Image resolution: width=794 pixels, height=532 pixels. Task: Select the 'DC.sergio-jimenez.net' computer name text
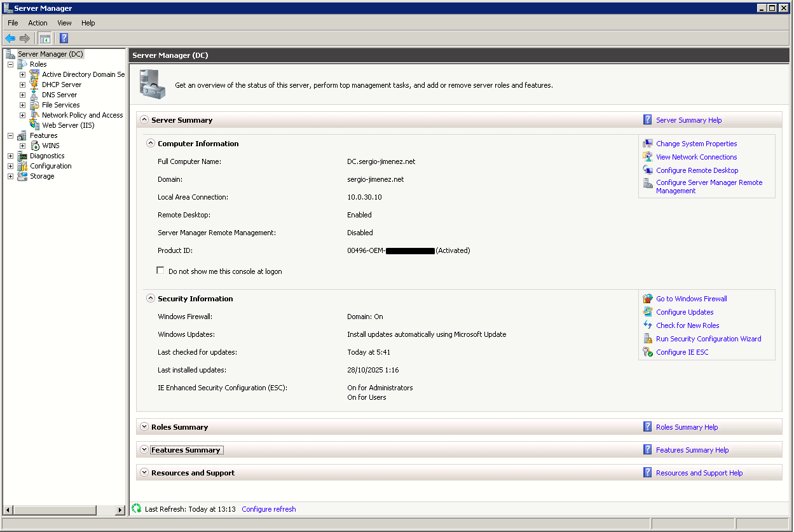point(381,161)
